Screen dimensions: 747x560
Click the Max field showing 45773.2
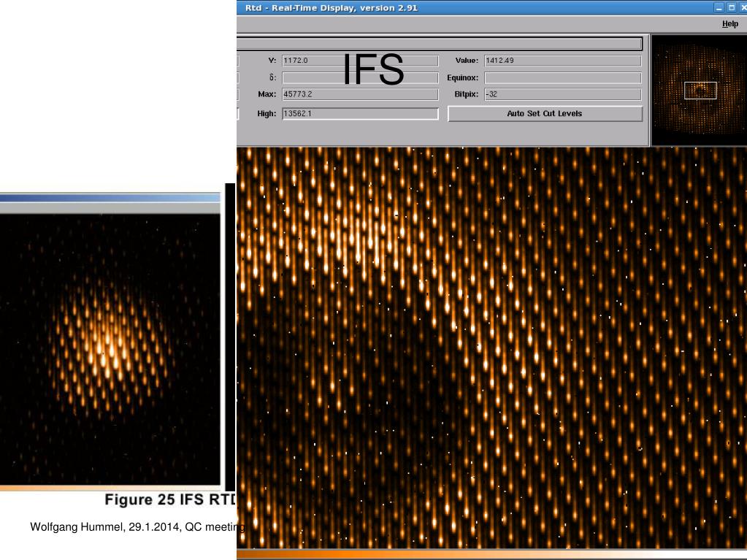359,95
